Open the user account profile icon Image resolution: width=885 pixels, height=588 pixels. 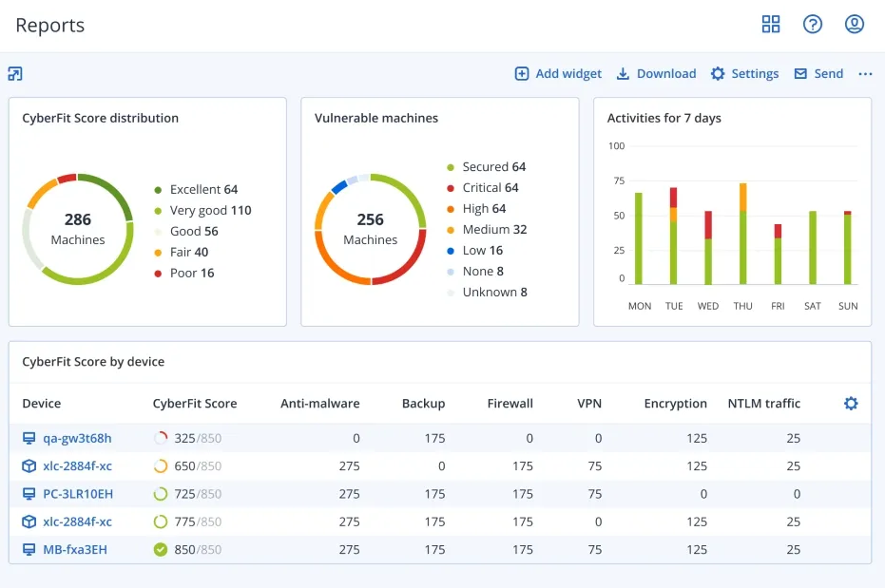854,25
